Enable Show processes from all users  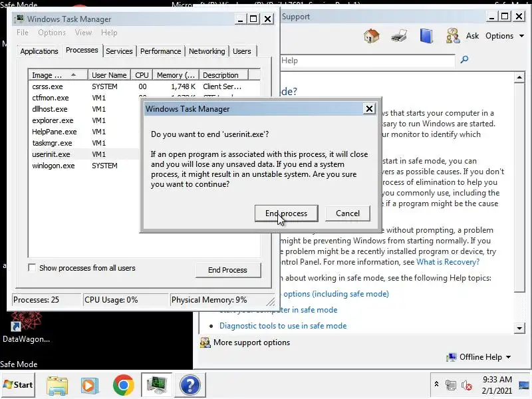click(x=32, y=268)
